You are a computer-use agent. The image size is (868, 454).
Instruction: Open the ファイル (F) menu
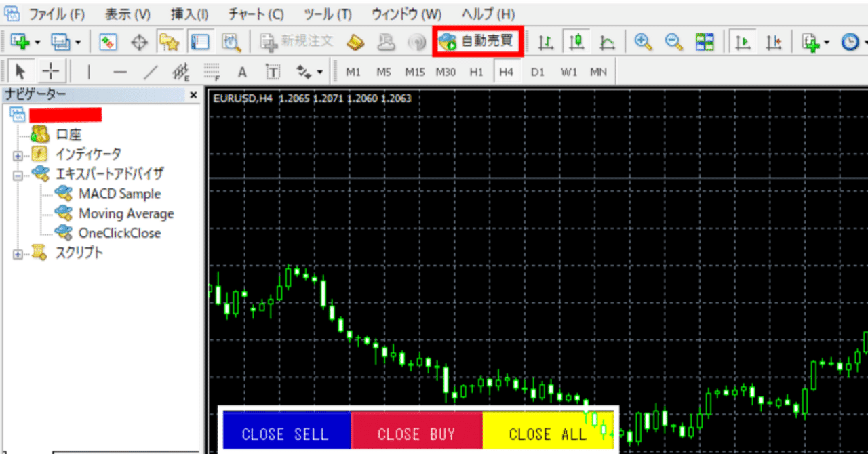coord(56,14)
